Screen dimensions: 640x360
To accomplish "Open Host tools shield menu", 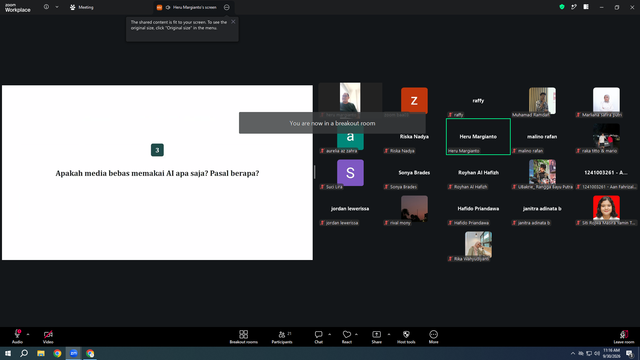I will [406, 337].
